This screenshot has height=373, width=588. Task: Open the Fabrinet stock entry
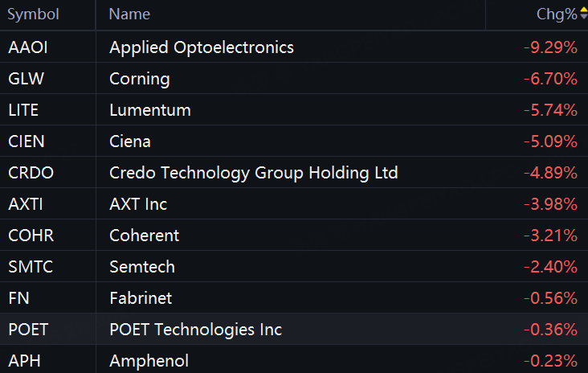141,298
